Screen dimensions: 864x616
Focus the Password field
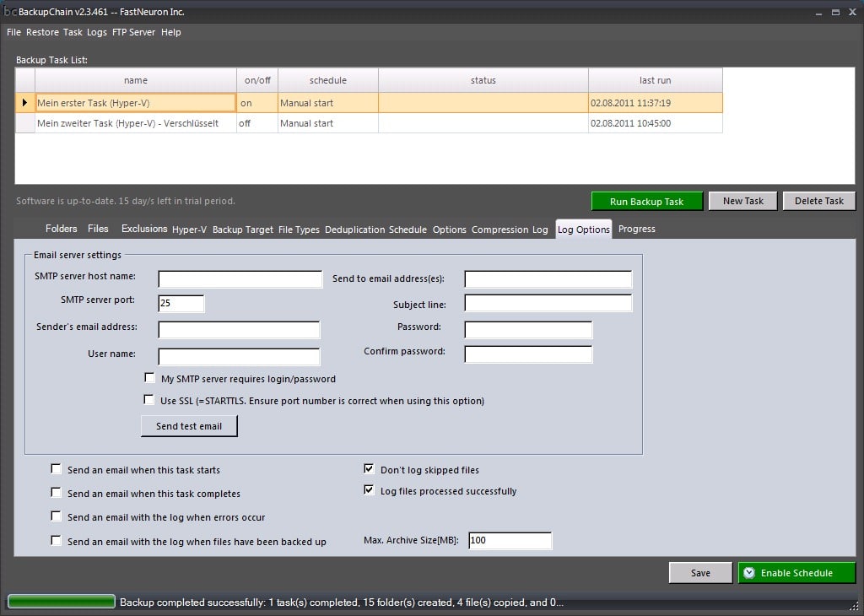coord(528,329)
